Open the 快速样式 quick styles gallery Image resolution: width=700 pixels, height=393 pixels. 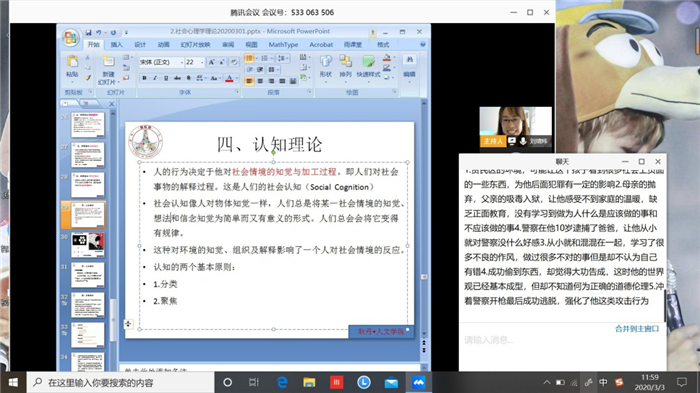tap(368, 66)
